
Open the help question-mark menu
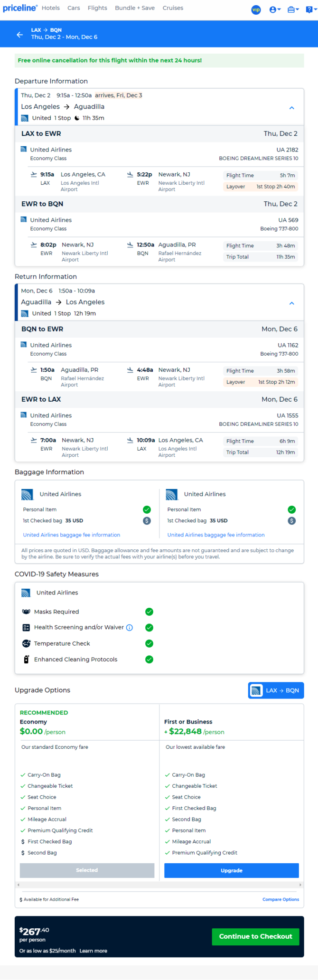(310, 9)
